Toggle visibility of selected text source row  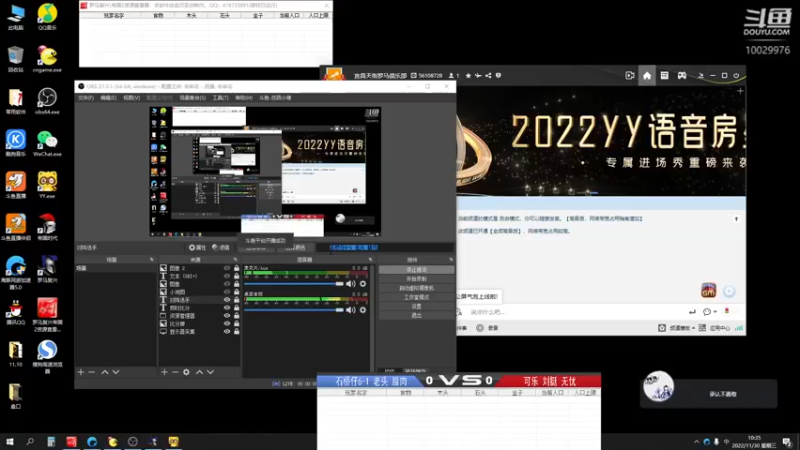coord(227,300)
